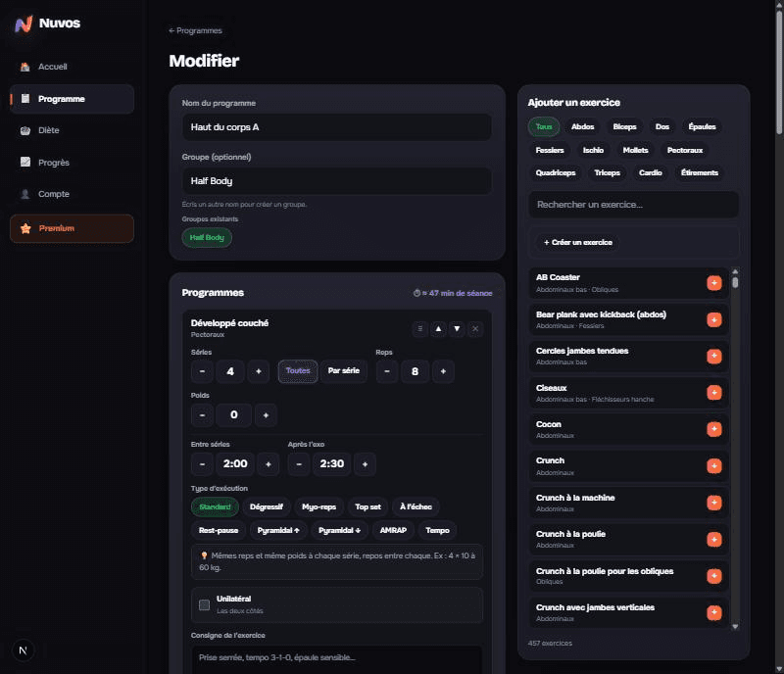Click Créer un exercice button
The height and width of the screenshot is (674, 784).
[578, 243]
